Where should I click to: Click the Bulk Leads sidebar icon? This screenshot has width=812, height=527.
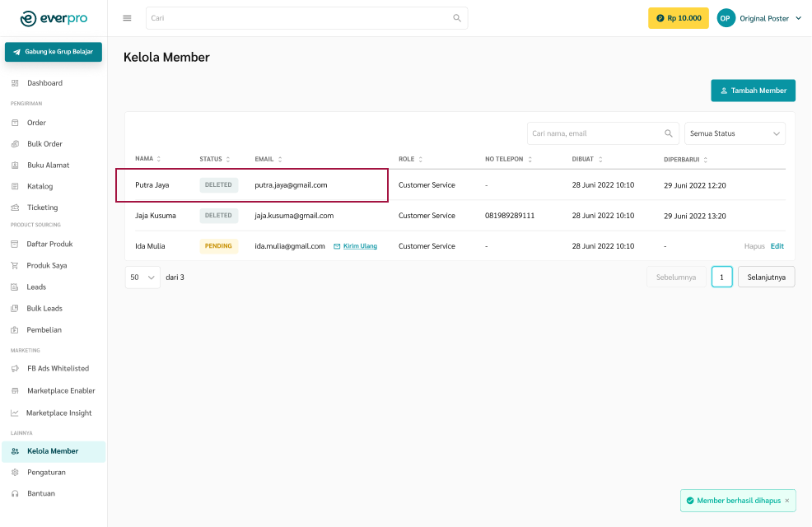coord(15,309)
